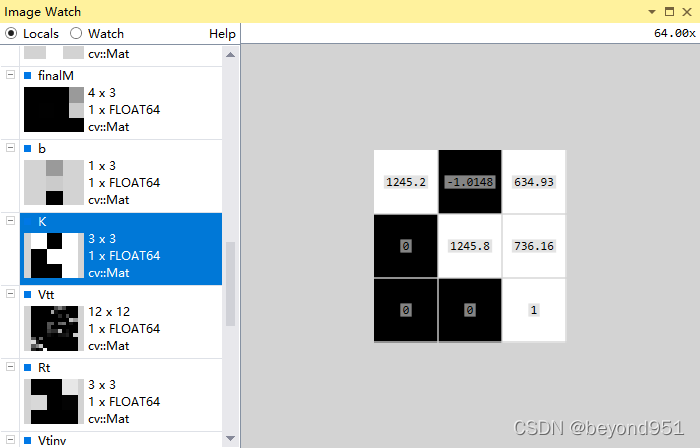Collapse the Rt variable entry
Viewport: 700px width, 448px height.
point(10,366)
